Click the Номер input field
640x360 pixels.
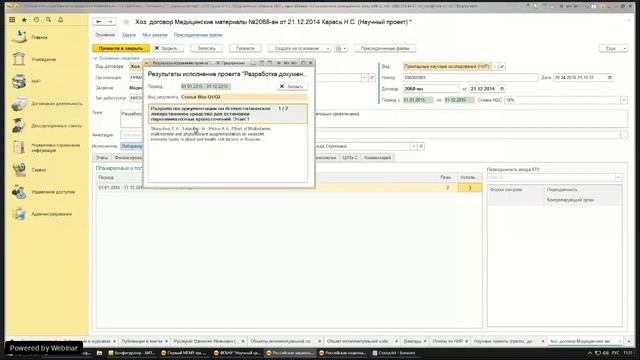click(x=470, y=78)
